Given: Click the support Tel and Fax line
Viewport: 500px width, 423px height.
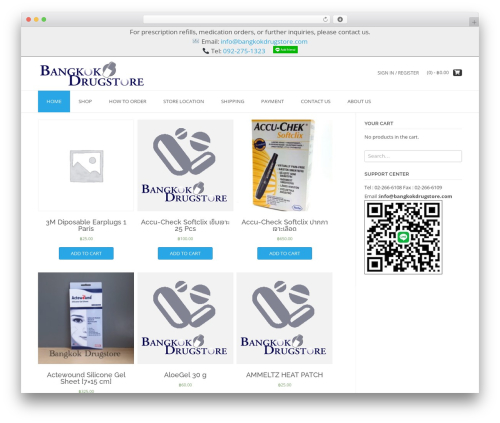Looking at the screenshot, I should coord(403,188).
